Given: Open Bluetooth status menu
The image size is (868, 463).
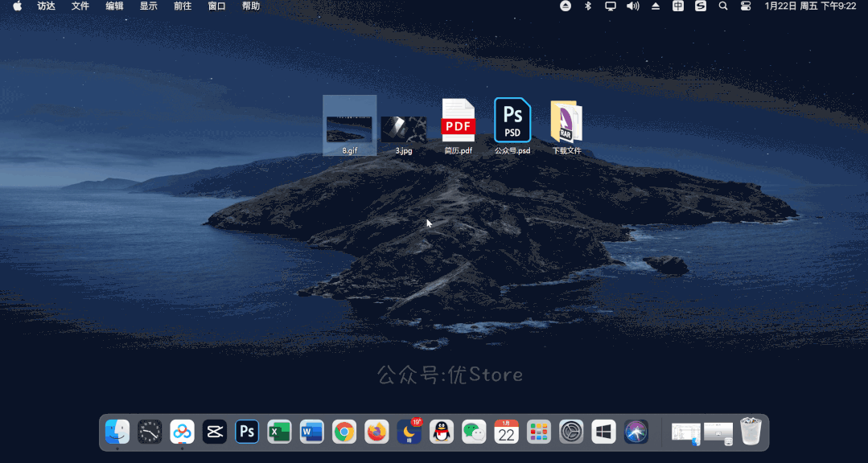Looking at the screenshot, I should [588, 6].
